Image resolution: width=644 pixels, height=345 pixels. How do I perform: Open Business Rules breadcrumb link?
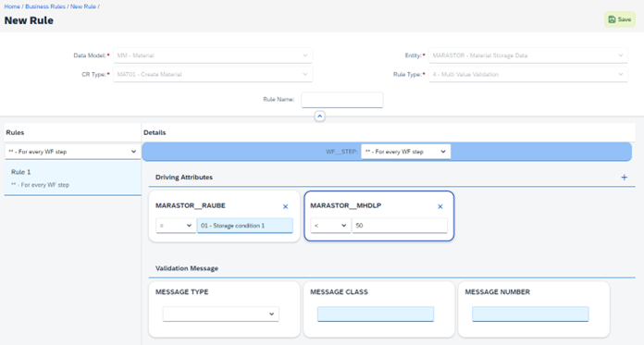tap(45, 6)
